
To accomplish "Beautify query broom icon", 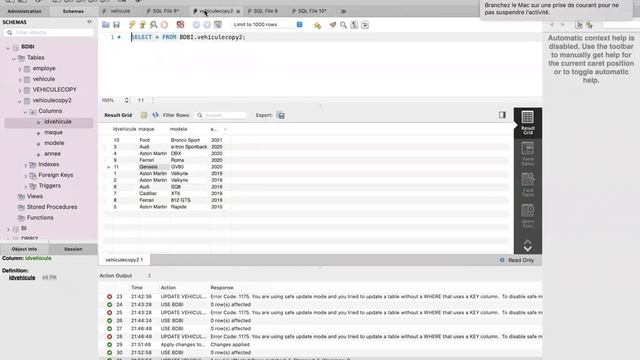I will [333, 25].
